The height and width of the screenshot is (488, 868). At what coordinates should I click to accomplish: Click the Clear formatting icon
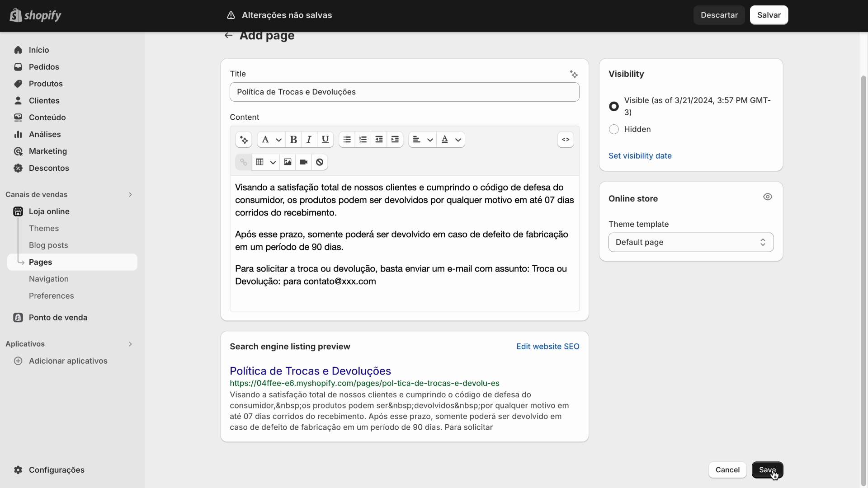pyautogui.click(x=320, y=162)
